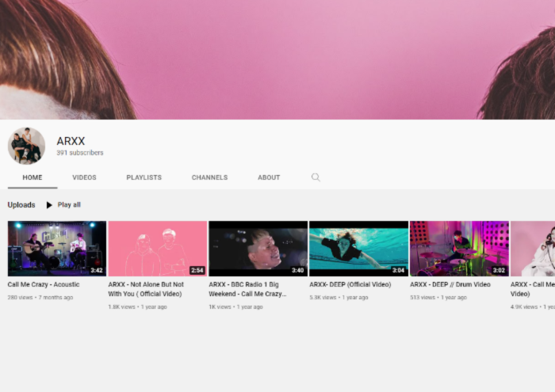Open the Not Alone But Not With You thumbnail

(x=158, y=249)
